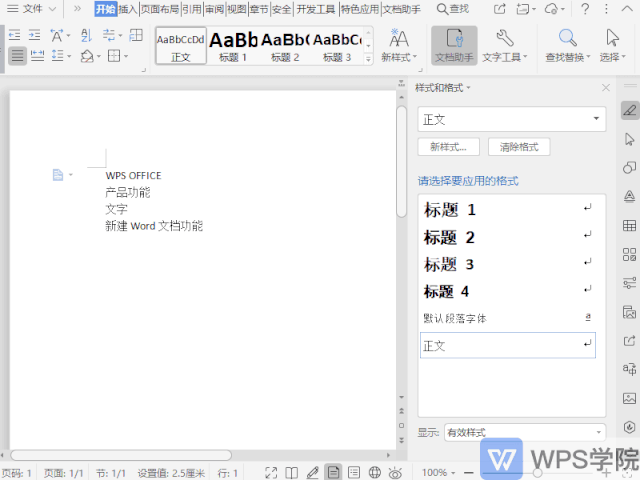The width and height of the screenshot is (640, 480).
Task: Click the table icon in right sidebar
Action: tap(629, 226)
